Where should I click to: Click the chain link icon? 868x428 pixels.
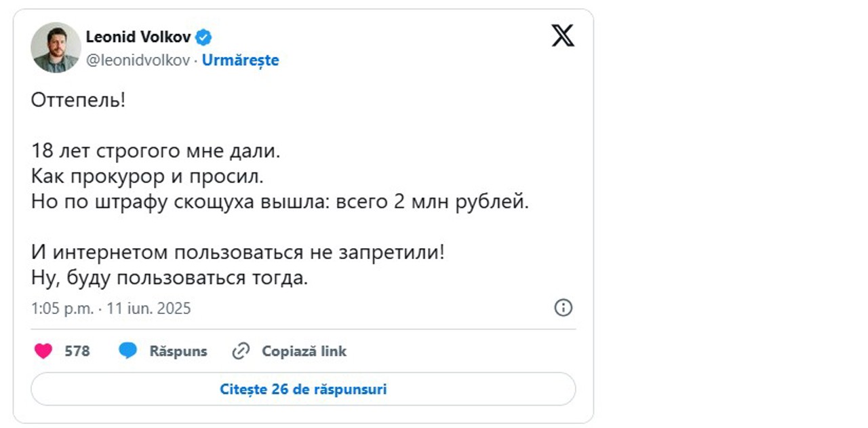pos(241,351)
